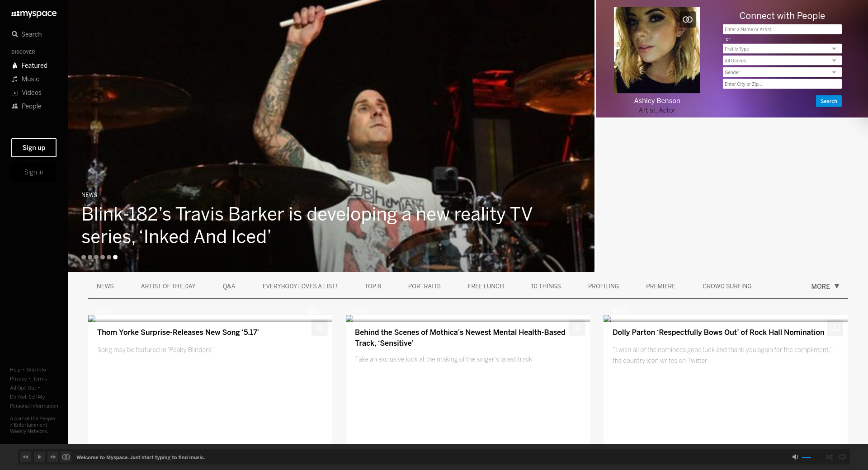Click the previous track (rewind) icon

(x=26, y=457)
